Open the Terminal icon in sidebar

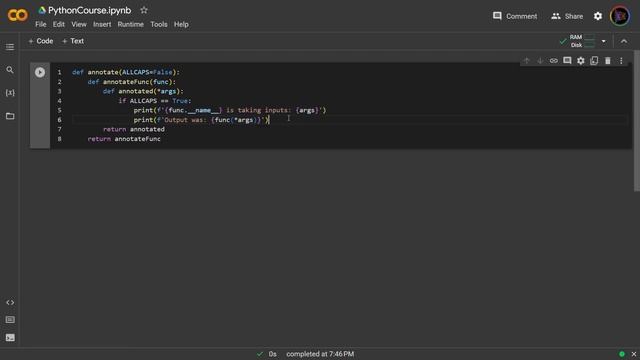pyautogui.click(x=10, y=338)
